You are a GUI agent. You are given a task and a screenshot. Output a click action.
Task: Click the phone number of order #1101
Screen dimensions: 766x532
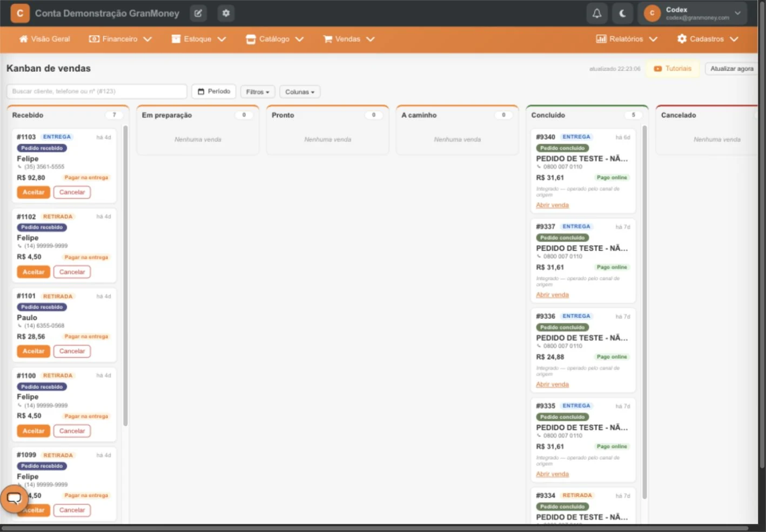pos(44,326)
